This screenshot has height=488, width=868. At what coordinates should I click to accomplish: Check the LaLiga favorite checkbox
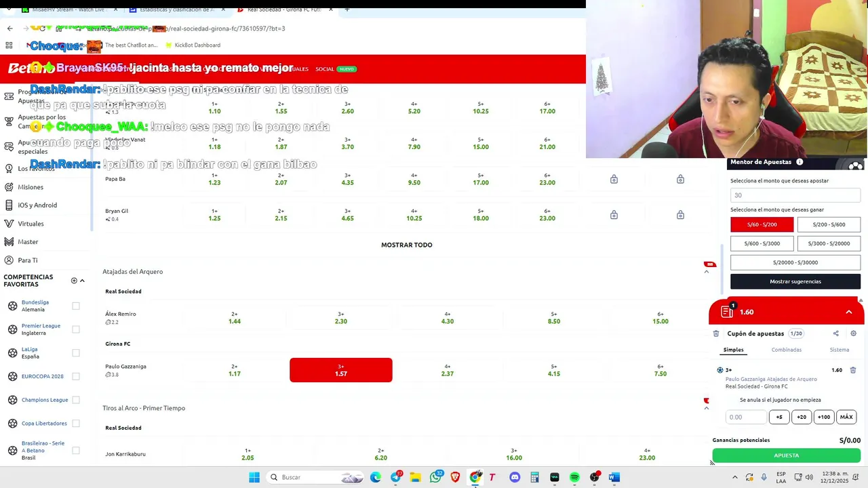pyautogui.click(x=76, y=352)
